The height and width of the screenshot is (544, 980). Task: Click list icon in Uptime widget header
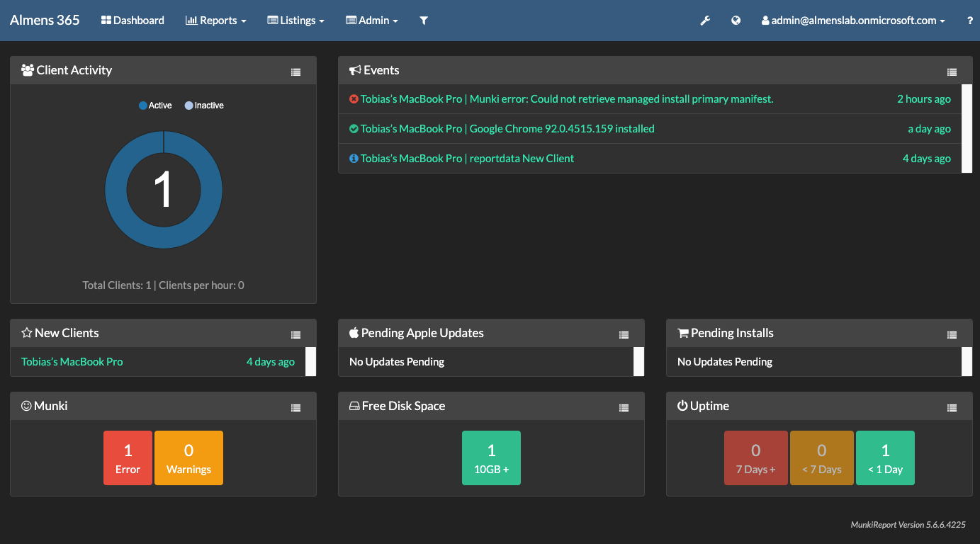tap(952, 407)
